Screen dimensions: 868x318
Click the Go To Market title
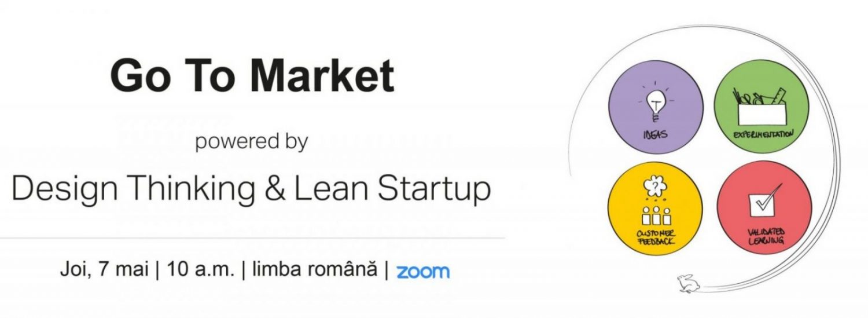point(252,76)
